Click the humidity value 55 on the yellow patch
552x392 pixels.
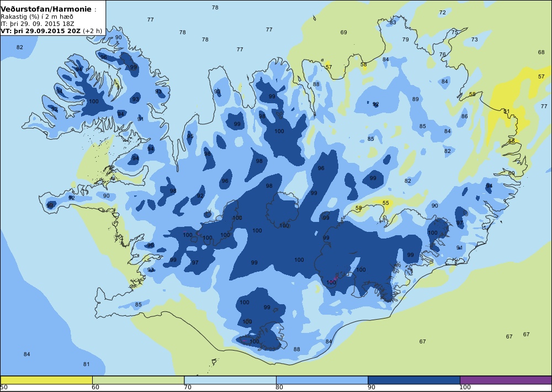click(x=386, y=203)
